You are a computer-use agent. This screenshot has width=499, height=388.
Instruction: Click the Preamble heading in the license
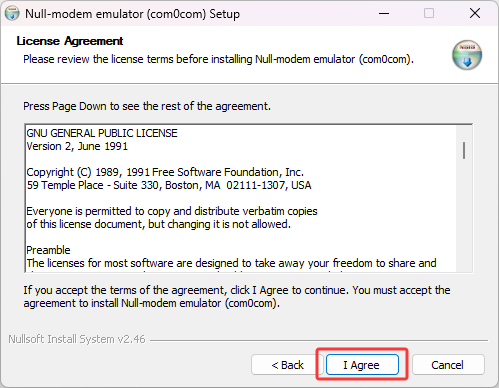click(48, 250)
